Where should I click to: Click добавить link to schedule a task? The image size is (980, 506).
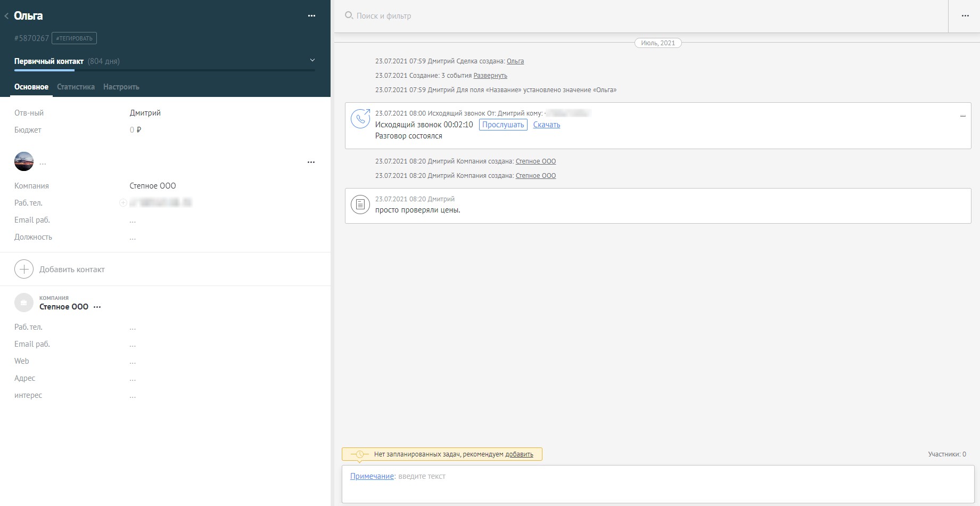519,454
